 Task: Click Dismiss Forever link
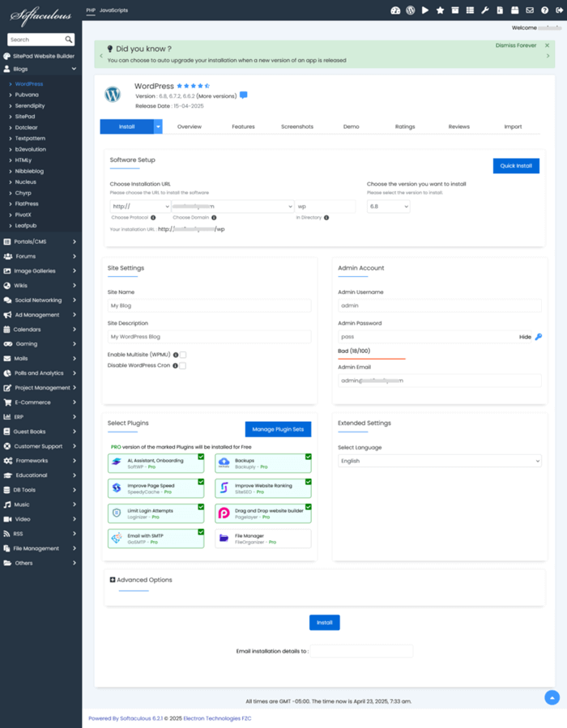[x=515, y=45]
